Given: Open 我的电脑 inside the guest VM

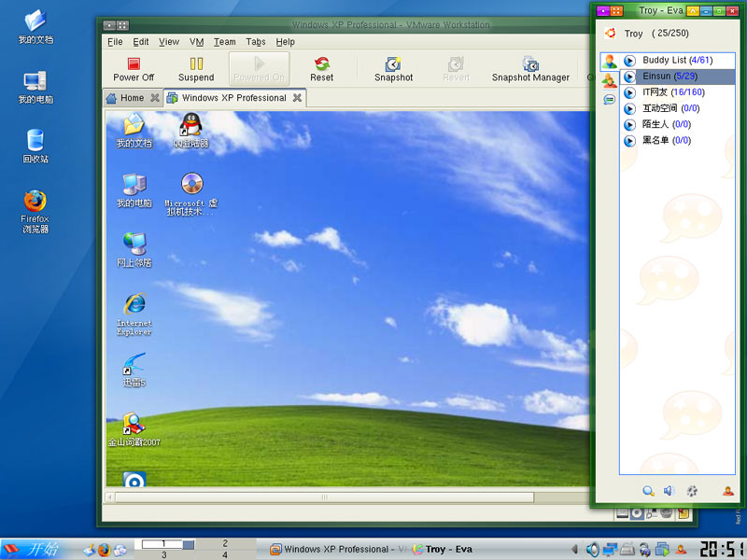Looking at the screenshot, I should pyautogui.click(x=134, y=190).
